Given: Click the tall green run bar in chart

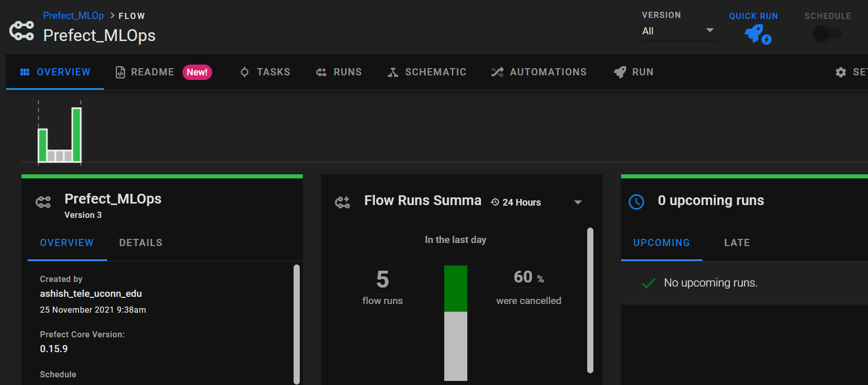Looking at the screenshot, I should [76, 134].
